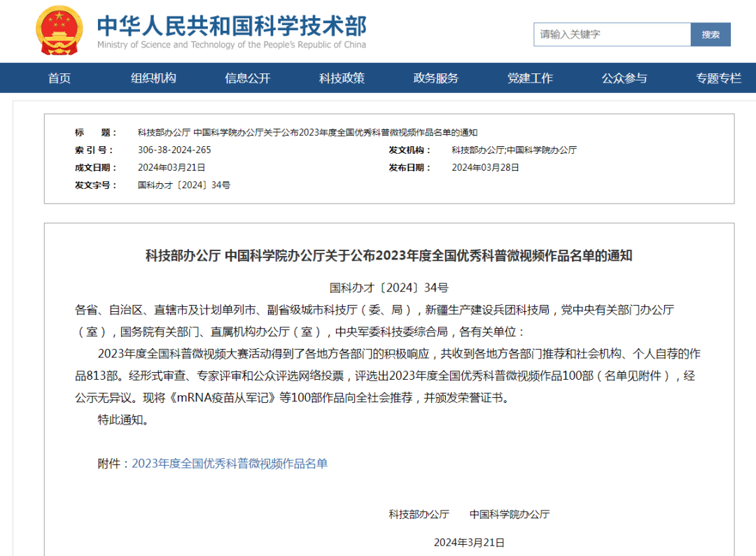756x556 pixels.
Task: Click the closing date 2024年3月21日
Action: pyautogui.click(x=469, y=543)
